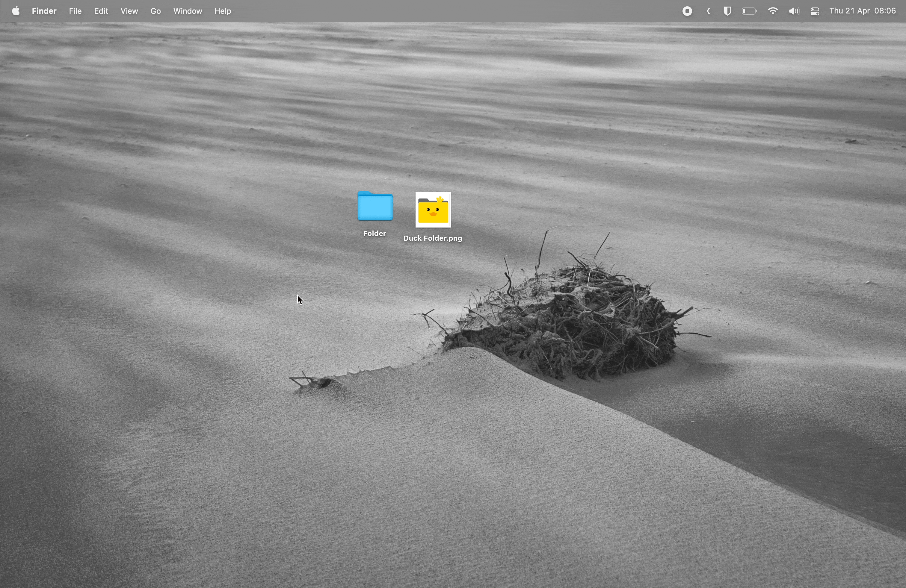The image size is (906, 588).
Task: Select the Duck Folder.png file thumbnail
Action: tap(433, 210)
